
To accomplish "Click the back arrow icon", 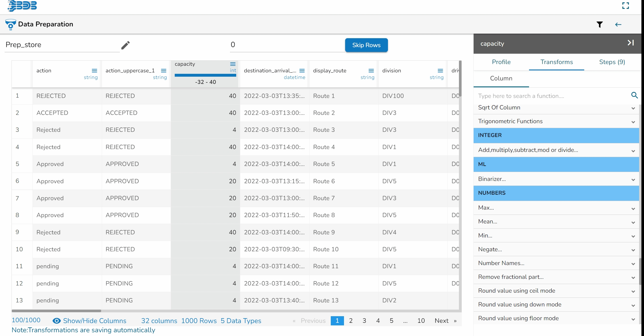I will pyautogui.click(x=618, y=25).
